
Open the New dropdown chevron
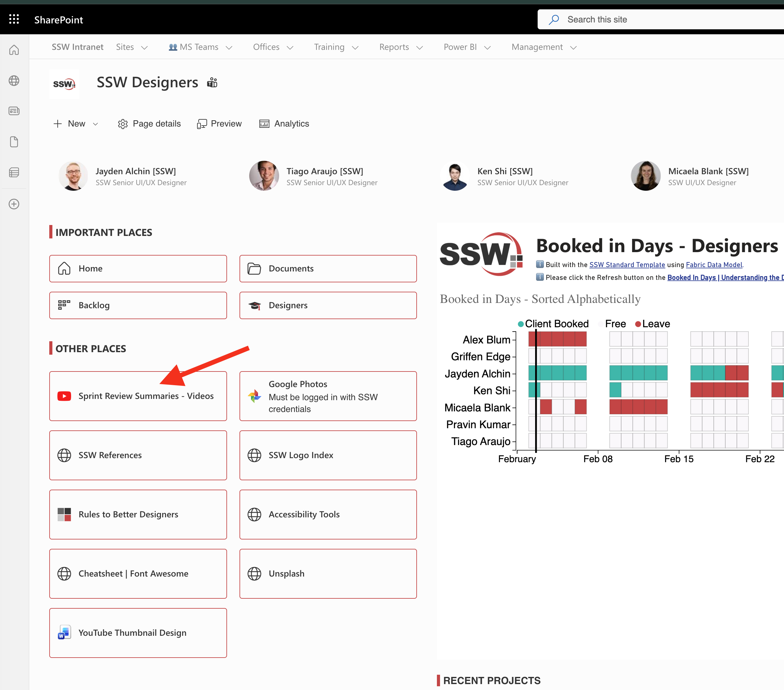point(95,124)
